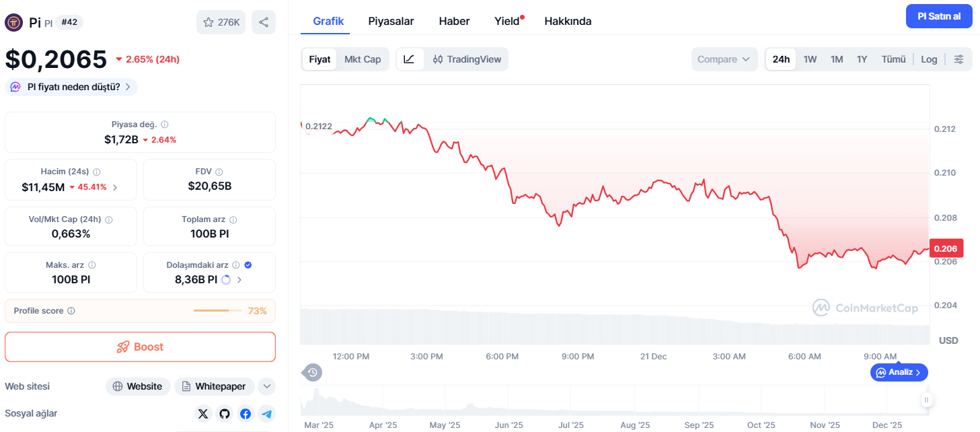Select Tümü time range
The height and width of the screenshot is (432, 980).
[894, 59]
